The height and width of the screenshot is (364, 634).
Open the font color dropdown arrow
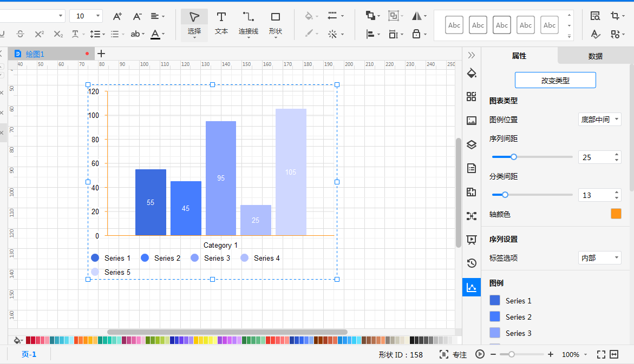tap(164, 34)
